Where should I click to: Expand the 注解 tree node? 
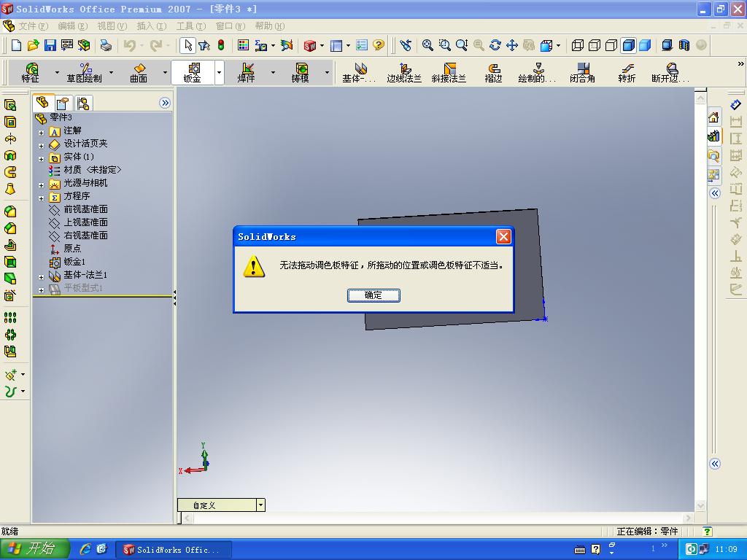[41, 133]
